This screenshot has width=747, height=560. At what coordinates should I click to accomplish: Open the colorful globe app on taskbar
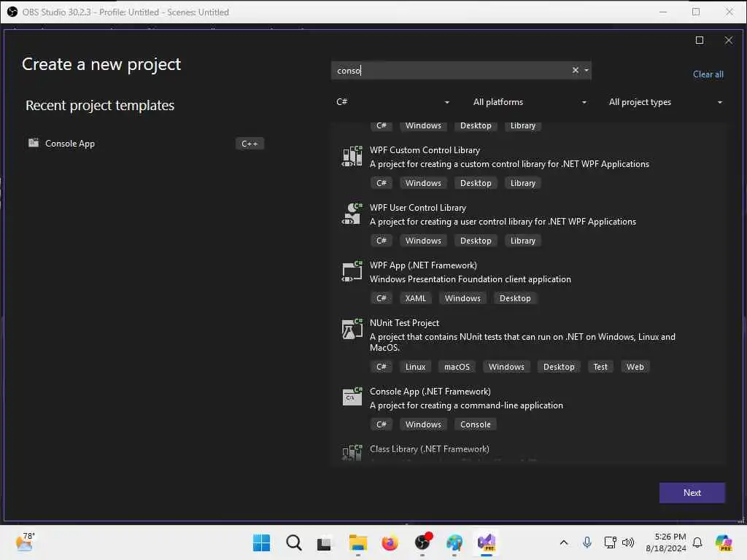click(454, 542)
